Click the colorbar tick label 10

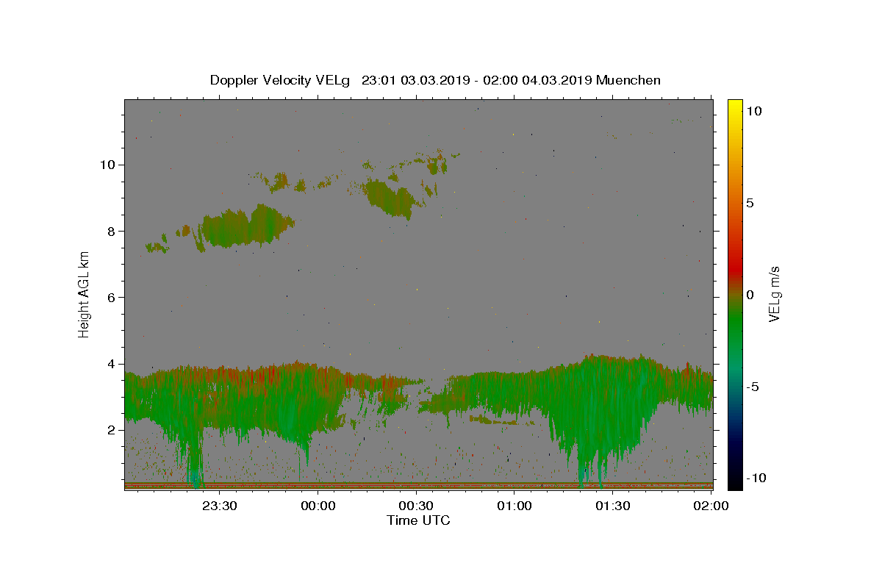click(753, 111)
